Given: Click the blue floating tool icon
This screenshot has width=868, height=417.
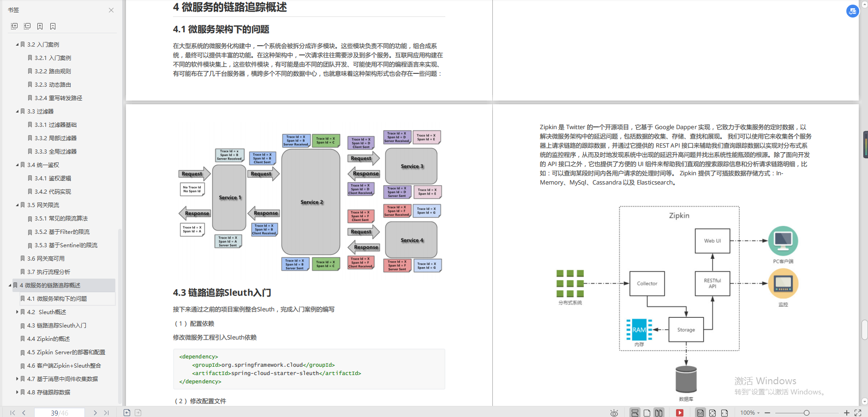Looking at the screenshot, I should [852, 11].
